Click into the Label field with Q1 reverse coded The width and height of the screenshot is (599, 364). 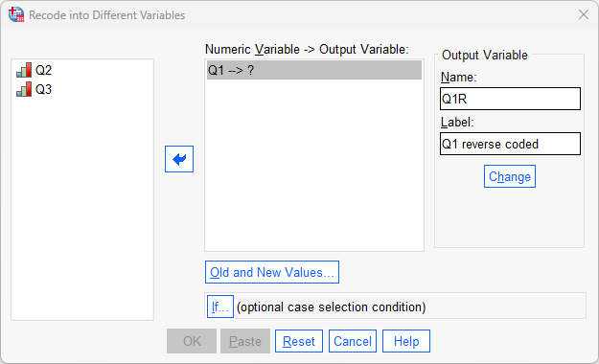pos(510,144)
